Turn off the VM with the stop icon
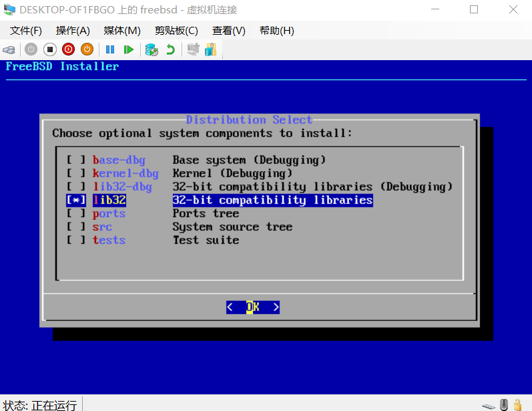 [x=50, y=49]
